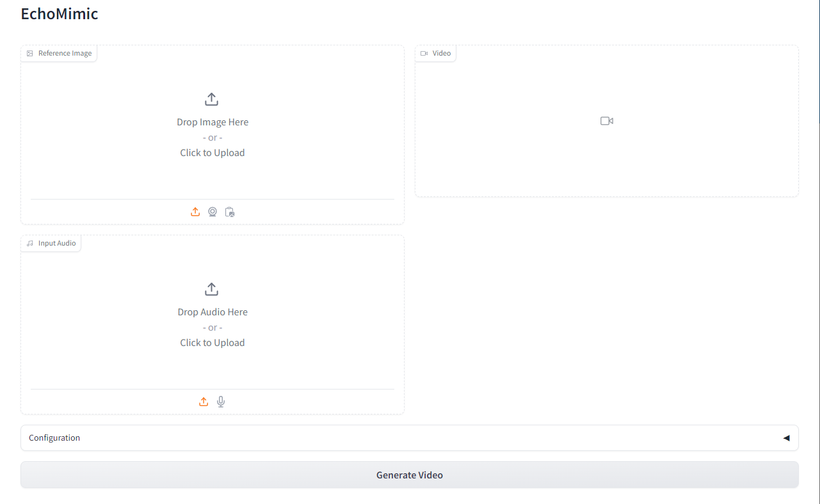Click 'Click to Upload' in Input Audio area
Image resolution: width=820 pixels, height=504 pixels.
[213, 343]
